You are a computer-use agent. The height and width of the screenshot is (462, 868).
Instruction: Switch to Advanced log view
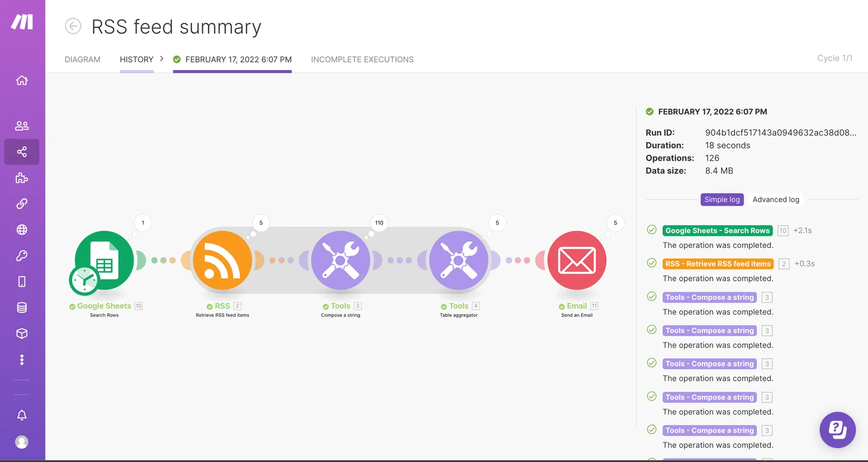point(776,200)
